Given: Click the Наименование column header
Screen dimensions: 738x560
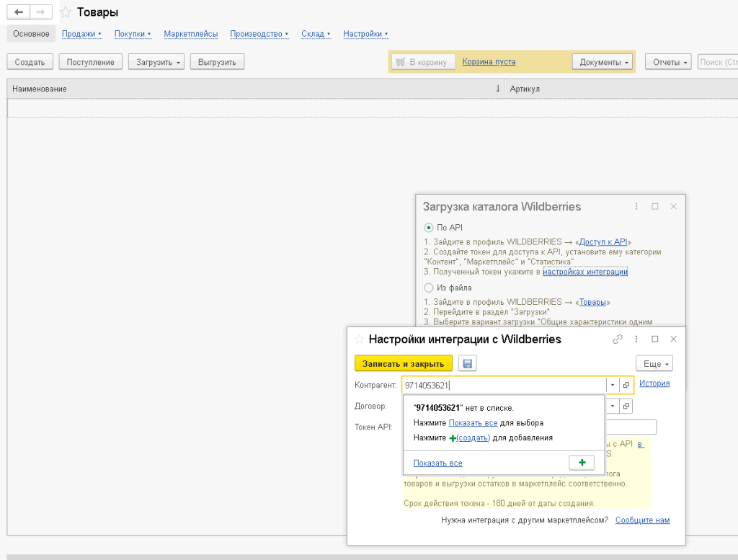Looking at the screenshot, I should [256, 89].
